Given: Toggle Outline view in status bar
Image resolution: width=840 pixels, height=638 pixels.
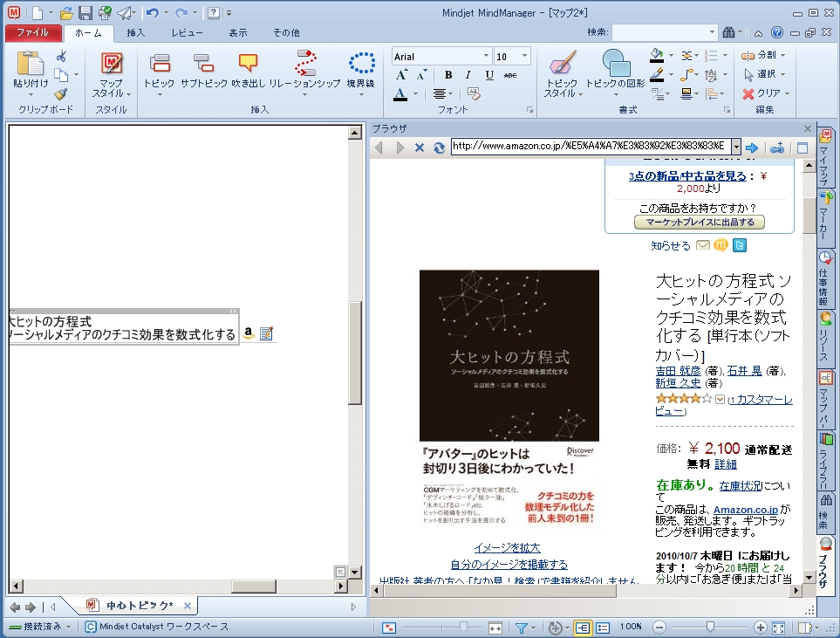Looking at the screenshot, I should 603,628.
